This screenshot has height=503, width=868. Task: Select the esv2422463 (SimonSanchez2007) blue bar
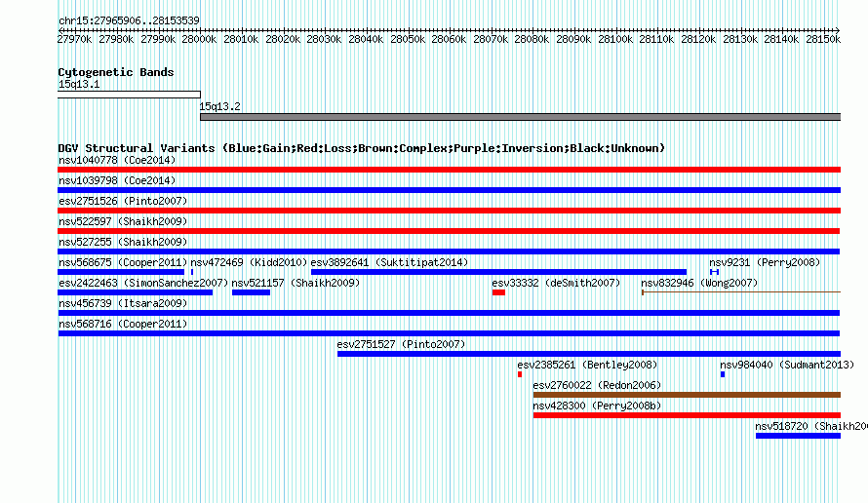click(135, 292)
